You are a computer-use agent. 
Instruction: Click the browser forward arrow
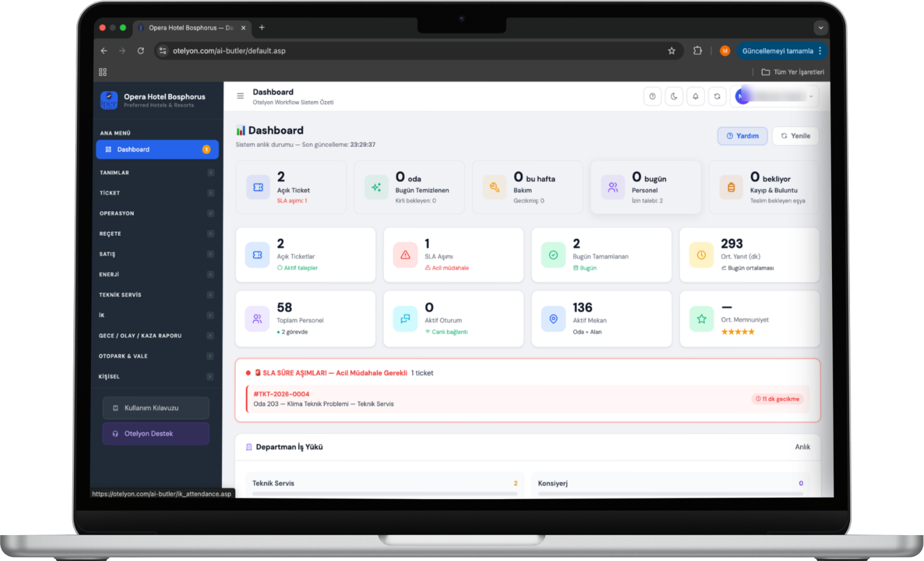coord(122,51)
